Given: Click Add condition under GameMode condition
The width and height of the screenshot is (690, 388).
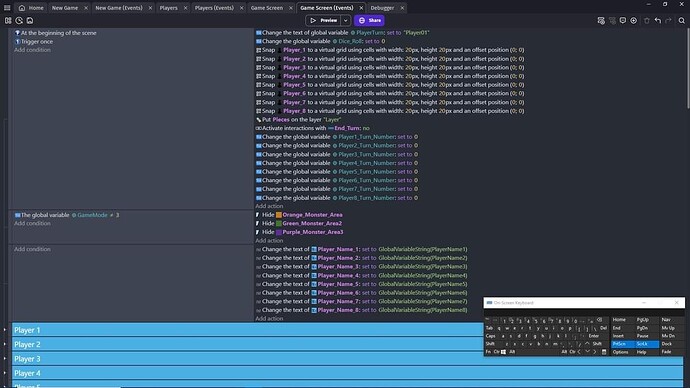Looking at the screenshot, I should 32,223.
